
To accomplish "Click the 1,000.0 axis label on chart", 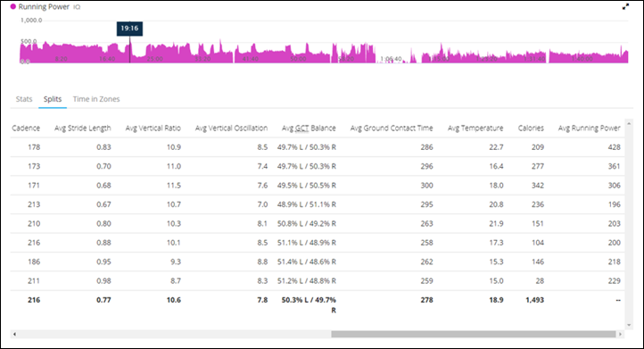I will [x=31, y=21].
